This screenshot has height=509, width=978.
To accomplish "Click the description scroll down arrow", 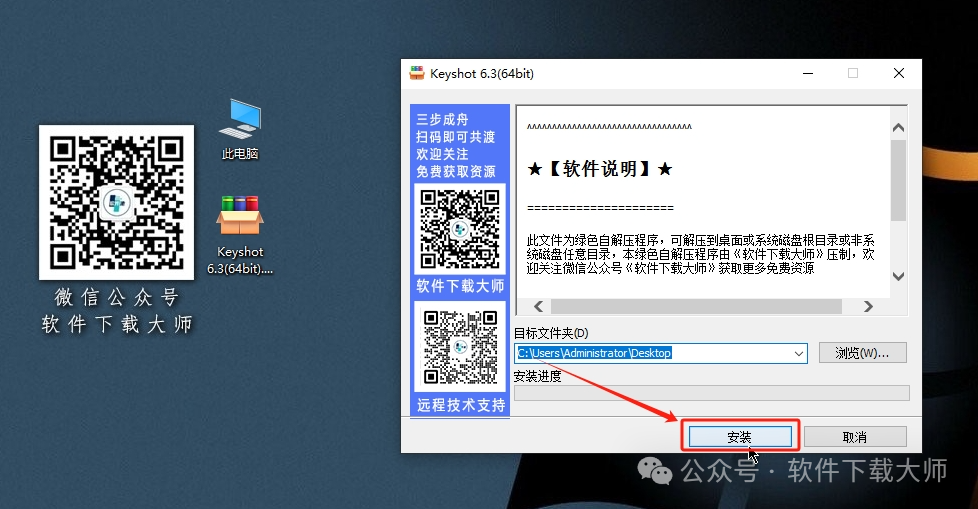I will [898, 276].
